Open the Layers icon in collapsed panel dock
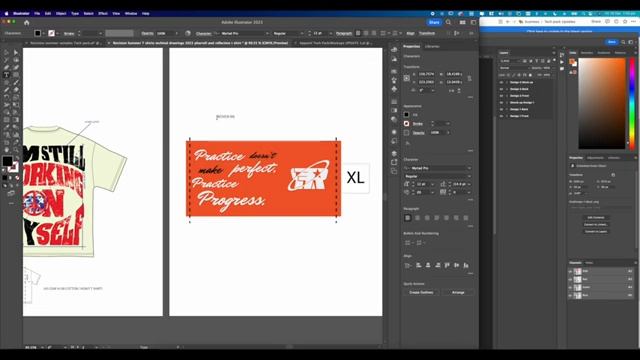This screenshot has width=640, height=360. [x=394, y=153]
